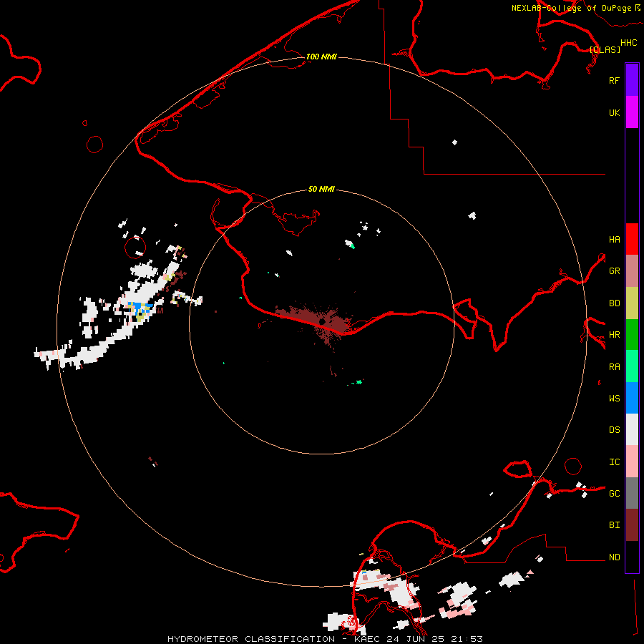Click the ND legend label

point(614,557)
